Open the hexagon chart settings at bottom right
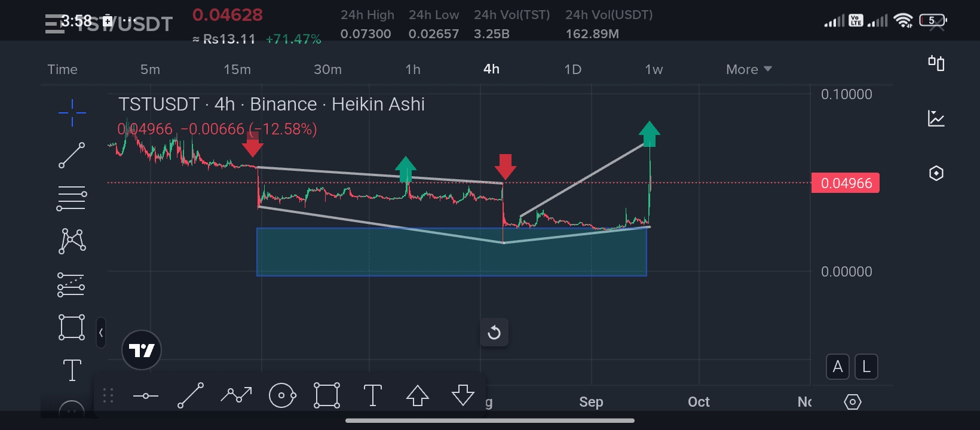Screen dimensions: 980x430 pos(853,402)
